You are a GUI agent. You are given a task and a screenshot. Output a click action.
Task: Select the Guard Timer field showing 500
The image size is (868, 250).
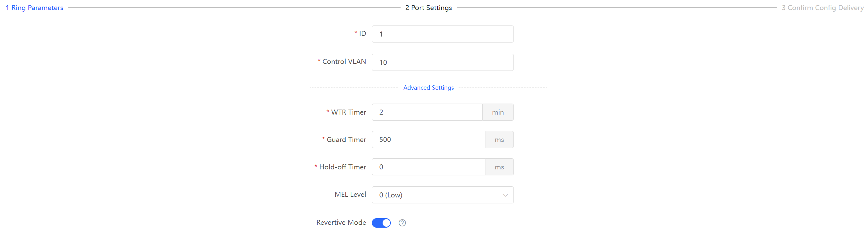pos(428,139)
